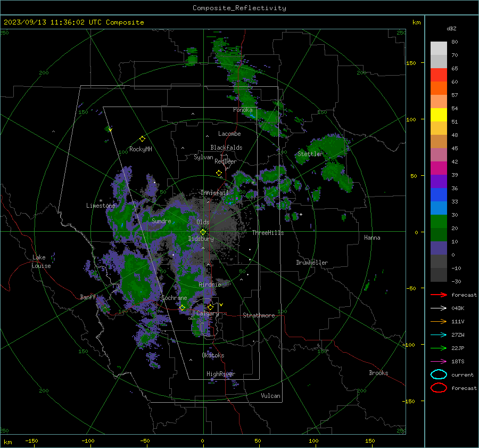Click the Innisfail town label
Image resolution: width=479 pixels, height=448 pixels.
point(214,193)
